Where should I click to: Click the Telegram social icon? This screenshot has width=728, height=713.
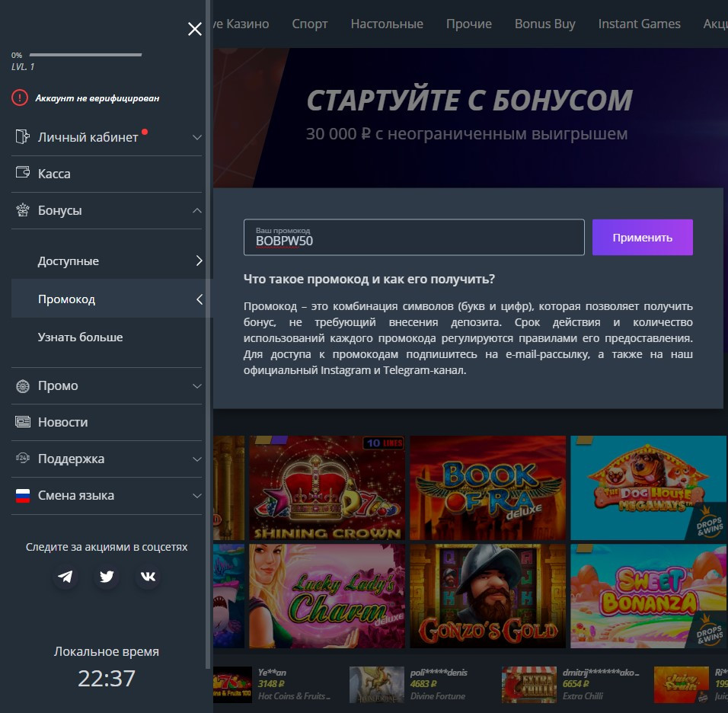pos(66,577)
